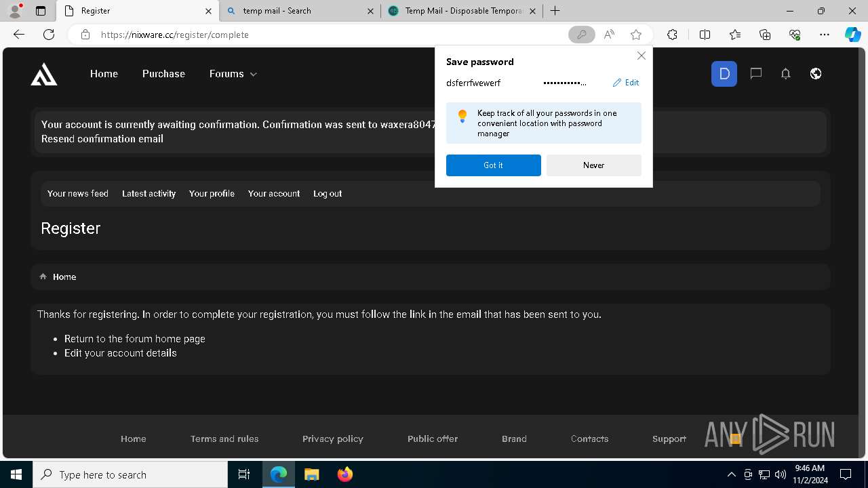Open Your account
This screenshot has height=488, width=868.
[x=274, y=194]
